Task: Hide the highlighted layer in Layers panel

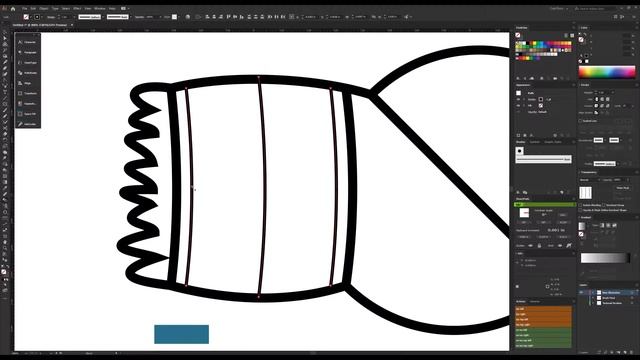Action: pyautogui.click(x=581, y=292)
